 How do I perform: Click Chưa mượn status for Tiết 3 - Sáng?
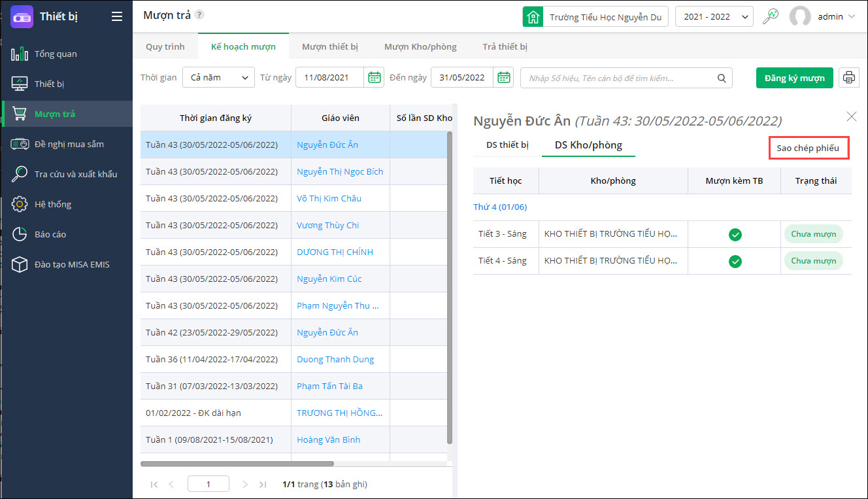[814, 234]
